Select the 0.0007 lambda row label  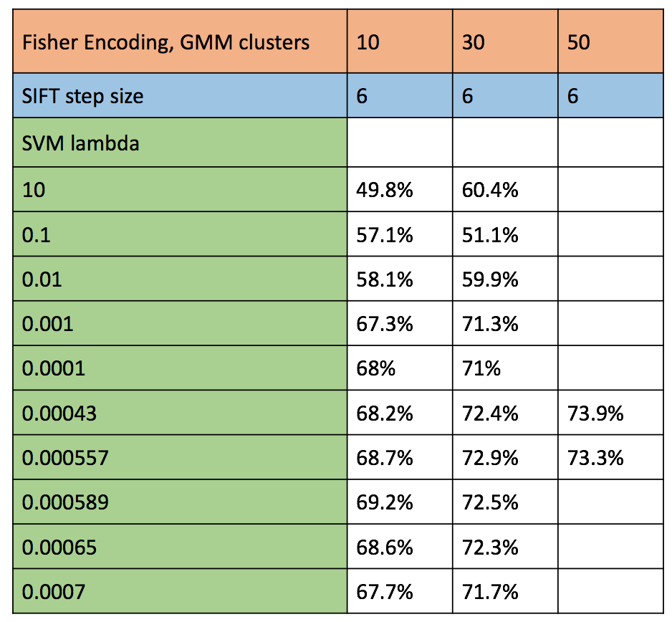point(54,591)
